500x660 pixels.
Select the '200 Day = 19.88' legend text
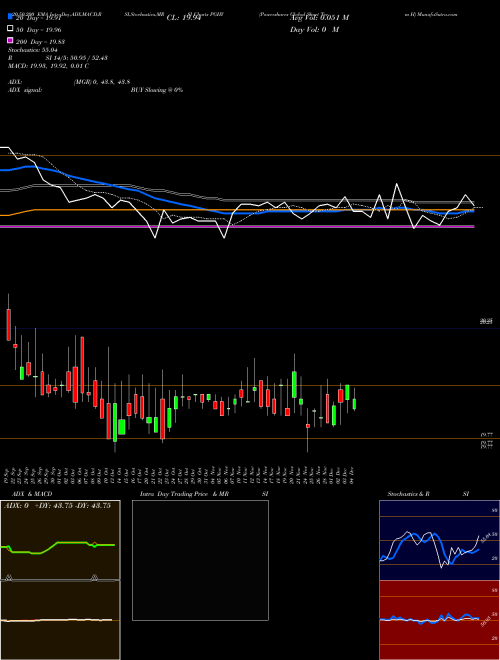click(40, 42)
